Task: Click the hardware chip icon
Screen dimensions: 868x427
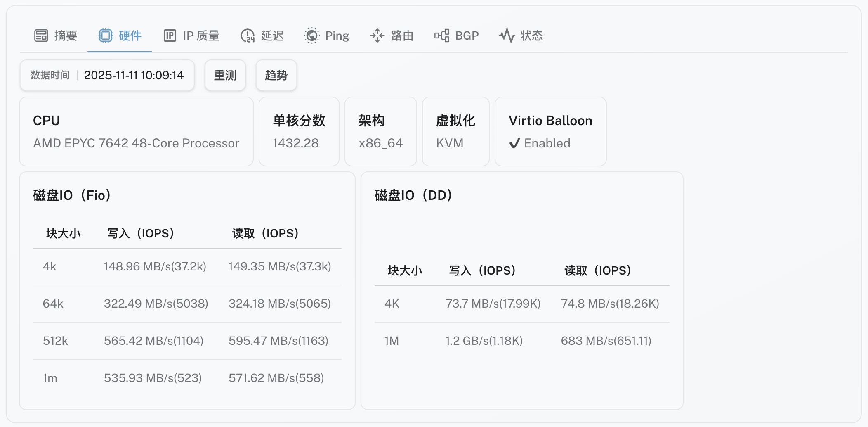Action: click(105, 36)
